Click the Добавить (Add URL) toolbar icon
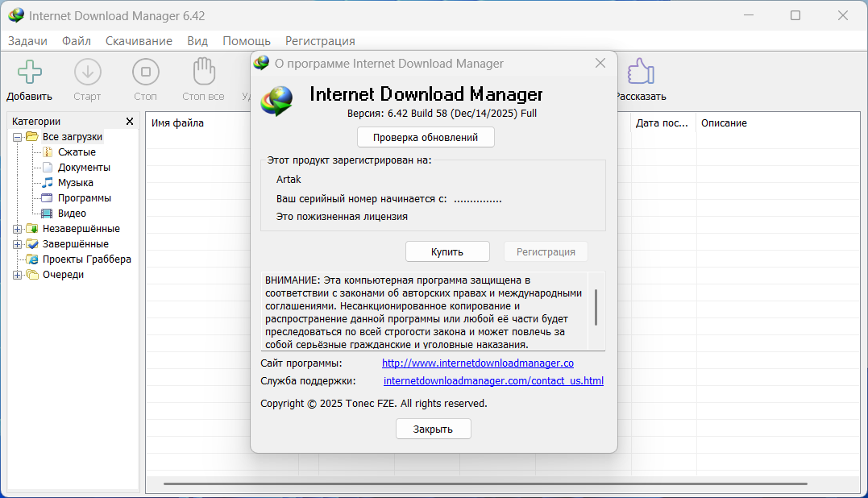868x498 pixels. coord(29,72)
